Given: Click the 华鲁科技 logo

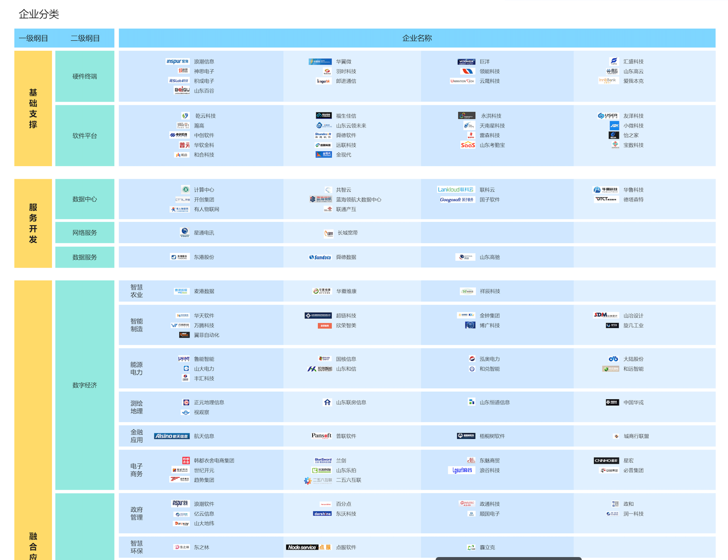Looking at the screenshot, I should click(x=606, y=190).
